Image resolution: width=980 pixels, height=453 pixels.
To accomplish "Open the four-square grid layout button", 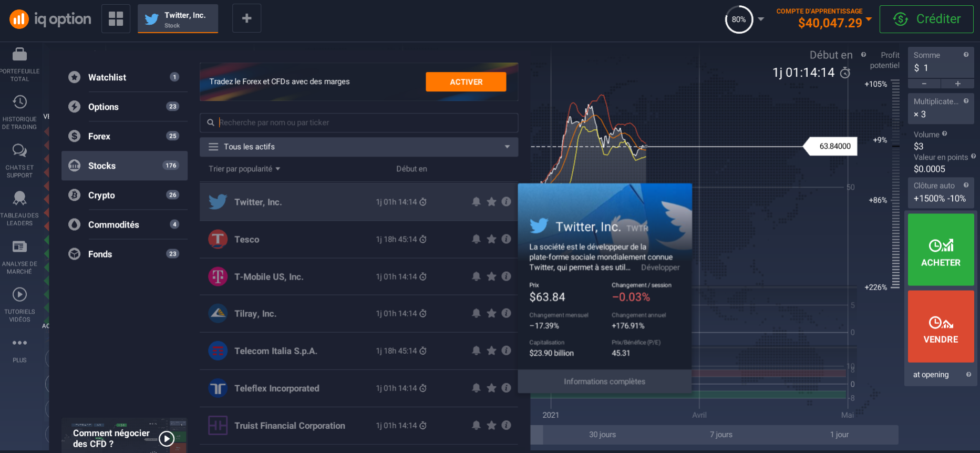I will pos(116,19).
